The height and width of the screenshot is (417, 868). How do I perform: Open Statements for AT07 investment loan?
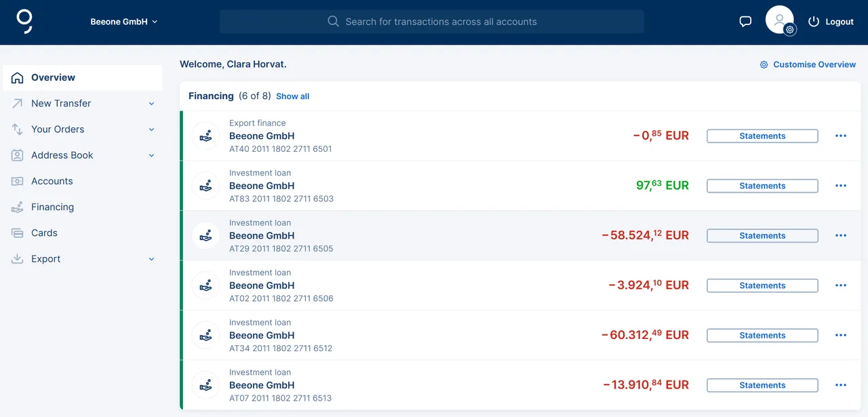(762, 385)
